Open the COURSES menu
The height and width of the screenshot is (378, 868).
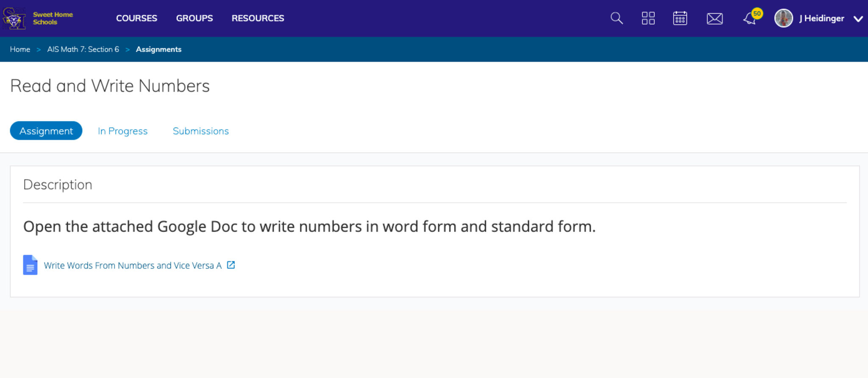coord(136,18)
